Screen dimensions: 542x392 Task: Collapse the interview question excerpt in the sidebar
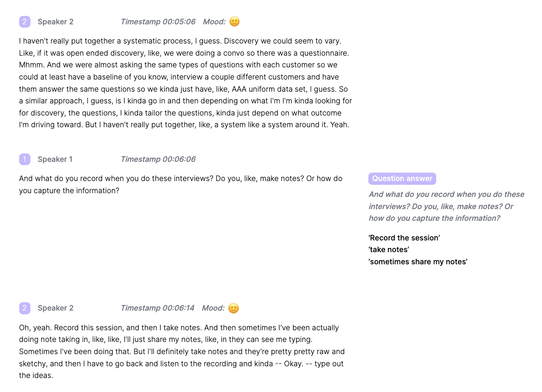(446, 206)
